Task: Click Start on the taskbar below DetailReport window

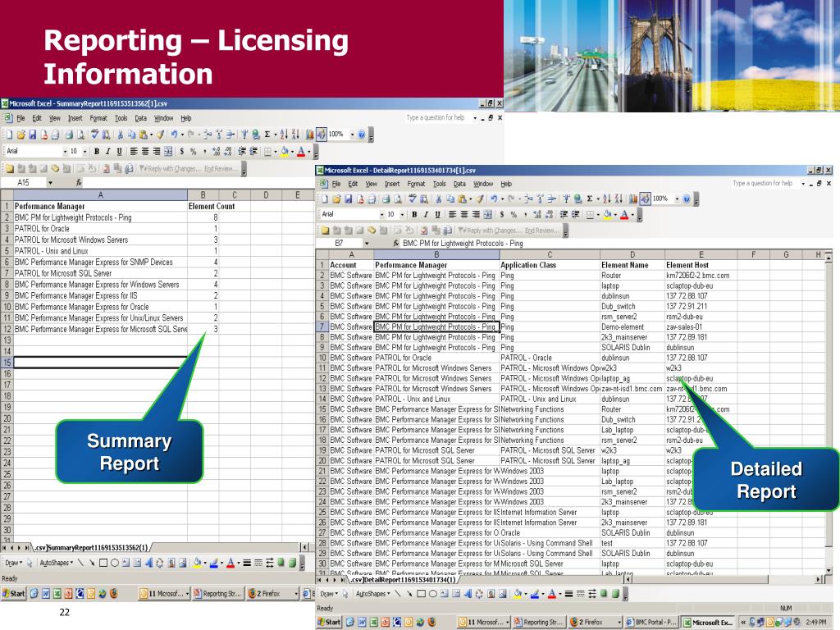Action: click(x=329, y=622)
